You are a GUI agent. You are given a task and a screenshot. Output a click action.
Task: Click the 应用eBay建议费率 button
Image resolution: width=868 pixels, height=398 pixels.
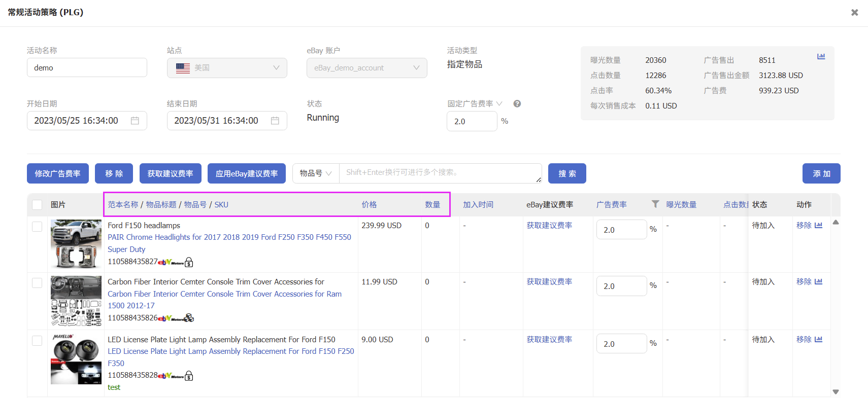(x=246, y=173)
